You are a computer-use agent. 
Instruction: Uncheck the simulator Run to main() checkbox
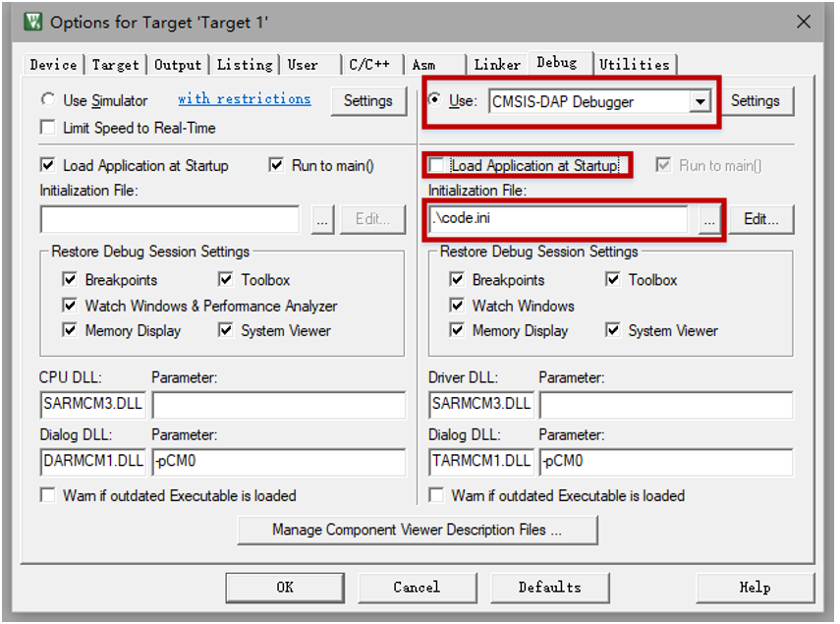click(x=277, y=166)
